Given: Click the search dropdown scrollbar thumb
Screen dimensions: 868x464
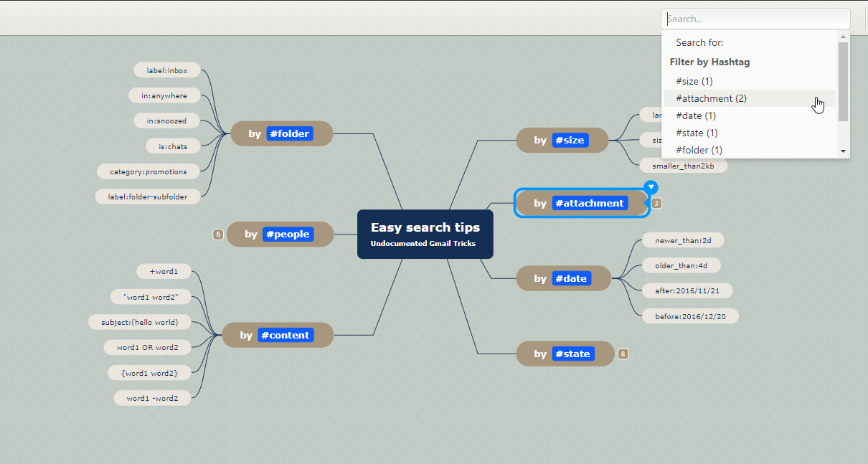Looking at the screenshot, I should point(844,81).
